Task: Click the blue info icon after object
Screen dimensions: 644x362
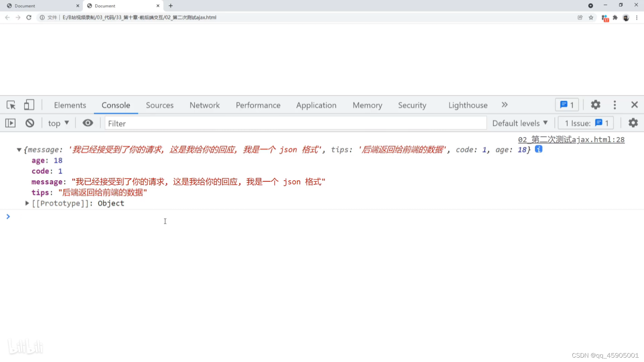Action: click(538, 149)
